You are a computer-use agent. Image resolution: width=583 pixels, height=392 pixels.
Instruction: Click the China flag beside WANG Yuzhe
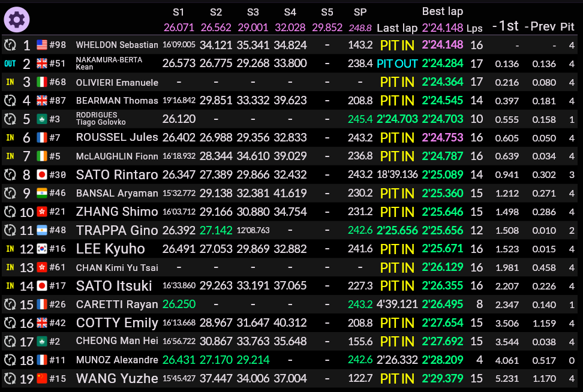click(x=42, y=379)
